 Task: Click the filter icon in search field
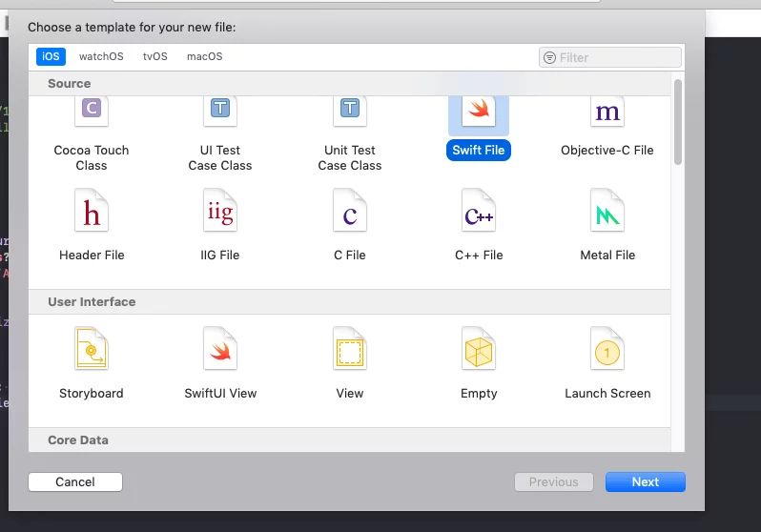(x=549, y=58)
